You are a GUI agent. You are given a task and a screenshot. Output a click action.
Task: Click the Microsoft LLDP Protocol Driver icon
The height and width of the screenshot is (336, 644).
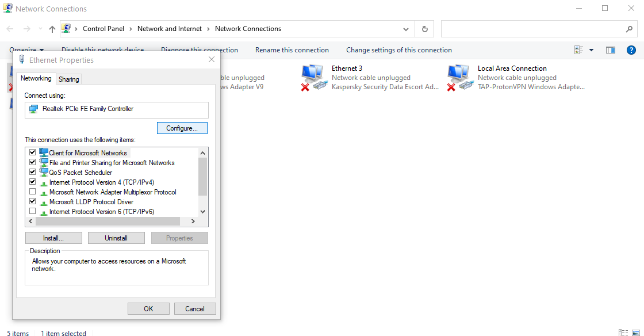tap(44, 202)
